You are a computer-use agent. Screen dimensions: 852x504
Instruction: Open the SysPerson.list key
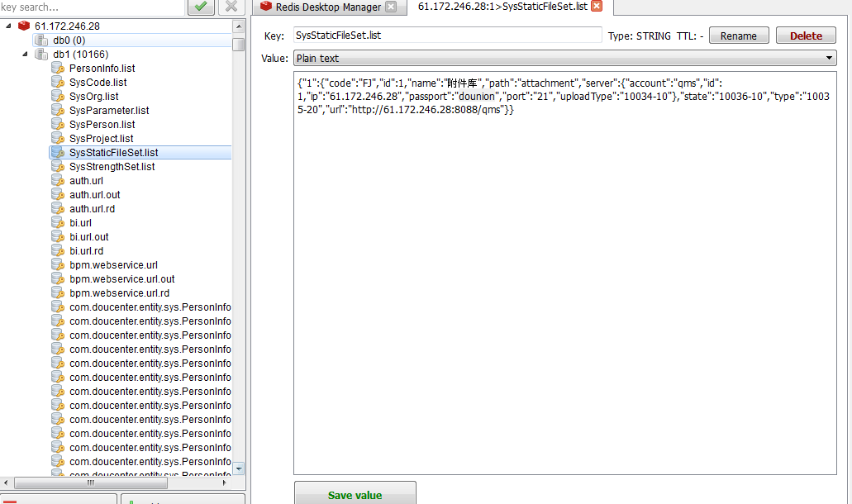(x=102, y=125)
